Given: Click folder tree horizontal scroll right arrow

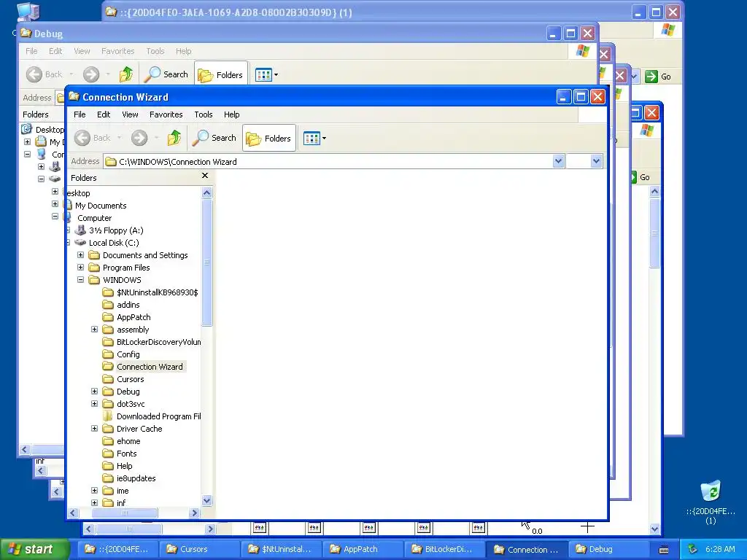Looking at the screenshot, I should click(194, 513).
